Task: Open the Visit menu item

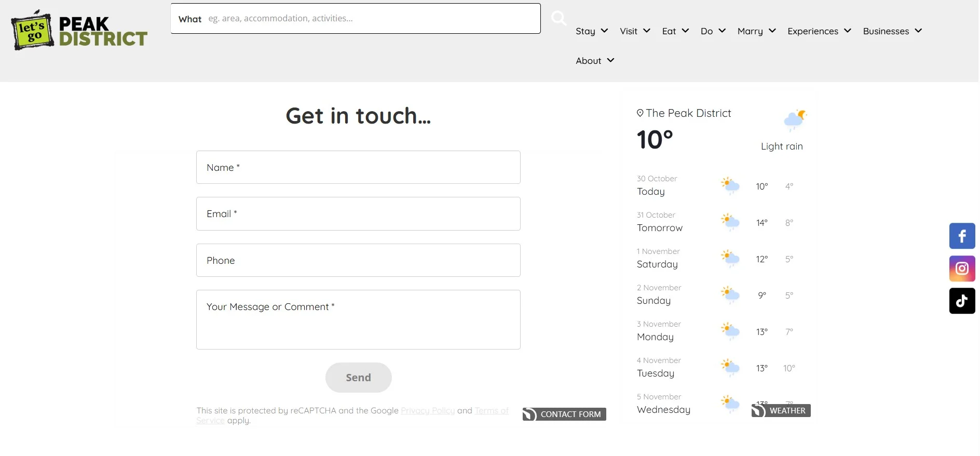Action: (629, 31)
